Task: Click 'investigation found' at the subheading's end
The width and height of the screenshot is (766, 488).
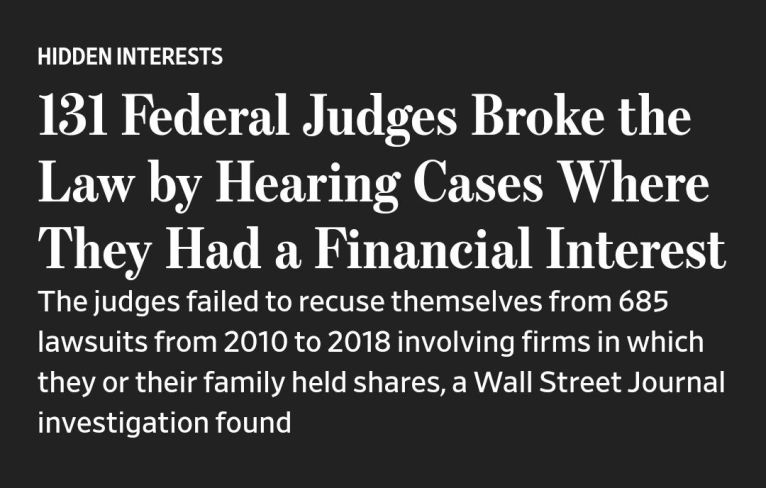Action: (x=164, y=423)
